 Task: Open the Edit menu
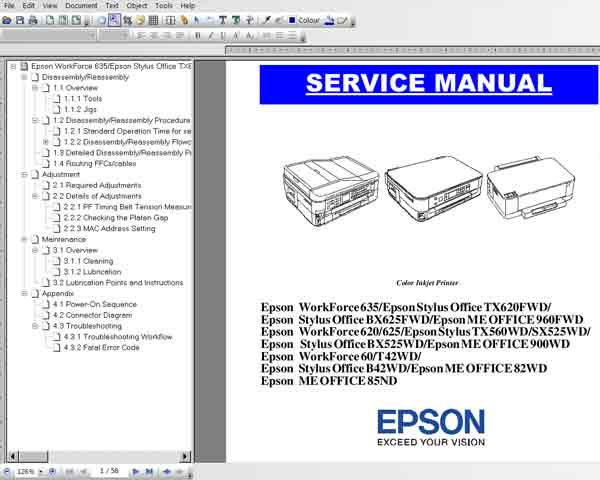28,5
